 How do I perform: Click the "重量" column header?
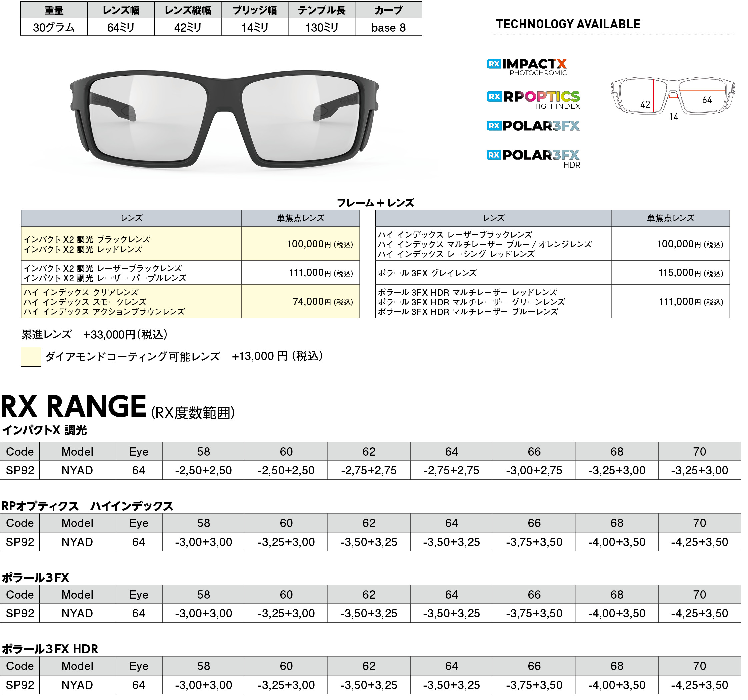click(x=54, y=10)
